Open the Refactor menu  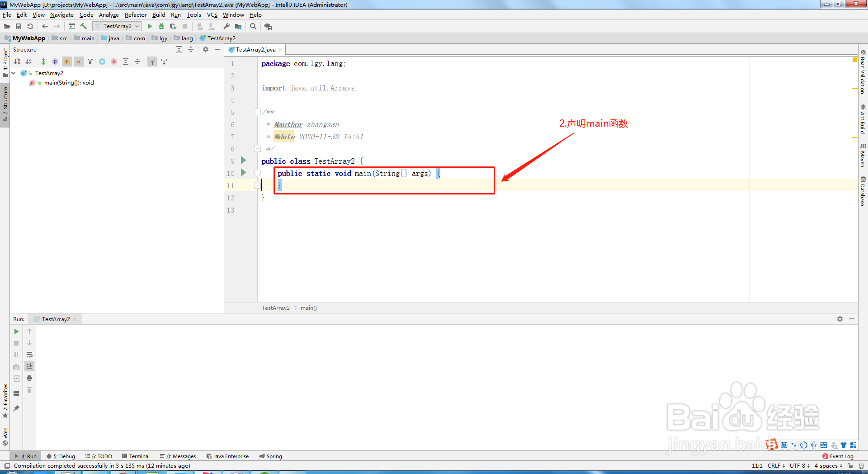point(136,15)
